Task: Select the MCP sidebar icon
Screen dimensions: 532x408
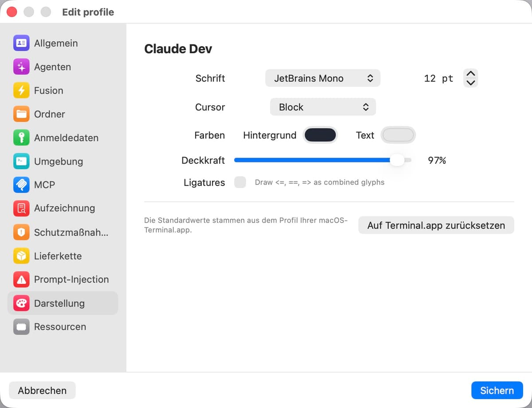Action: tap(21, 185)
